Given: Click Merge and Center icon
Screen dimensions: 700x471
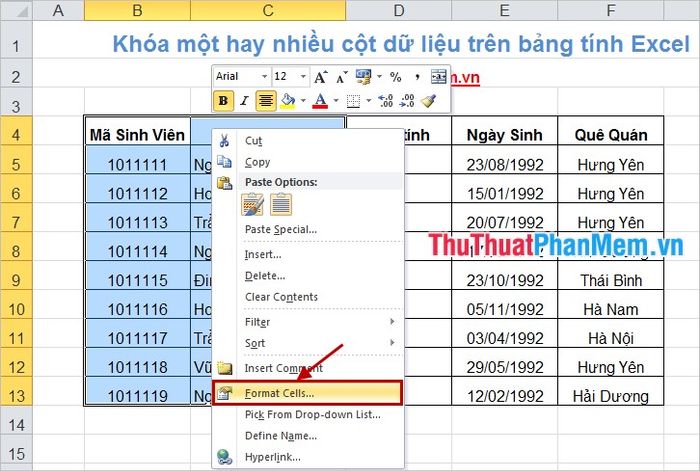Looking at the screenshot, I should click(438, 77).
